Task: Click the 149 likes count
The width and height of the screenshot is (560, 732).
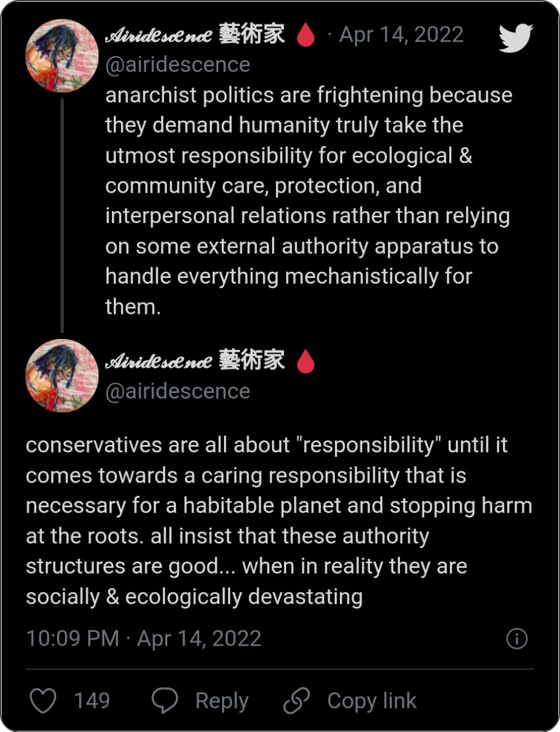Action: tap(91, 701)
